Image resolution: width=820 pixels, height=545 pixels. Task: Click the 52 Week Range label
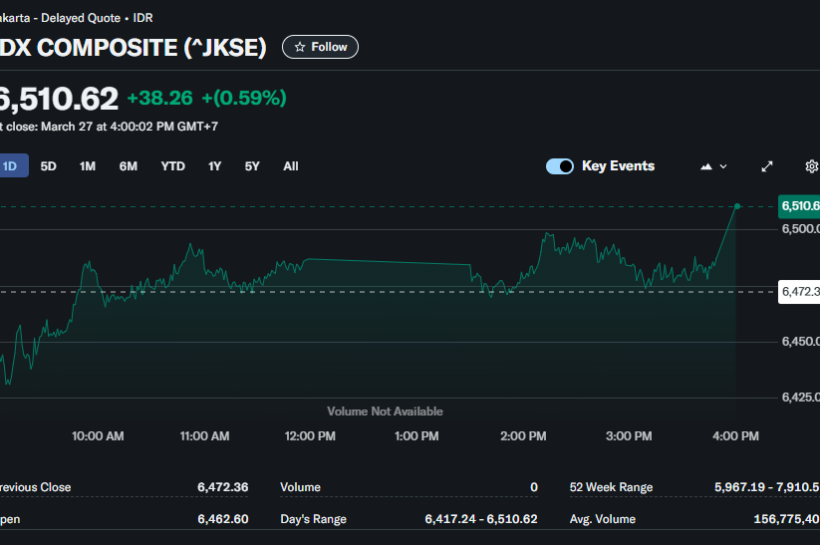click(x=611, y=487)
